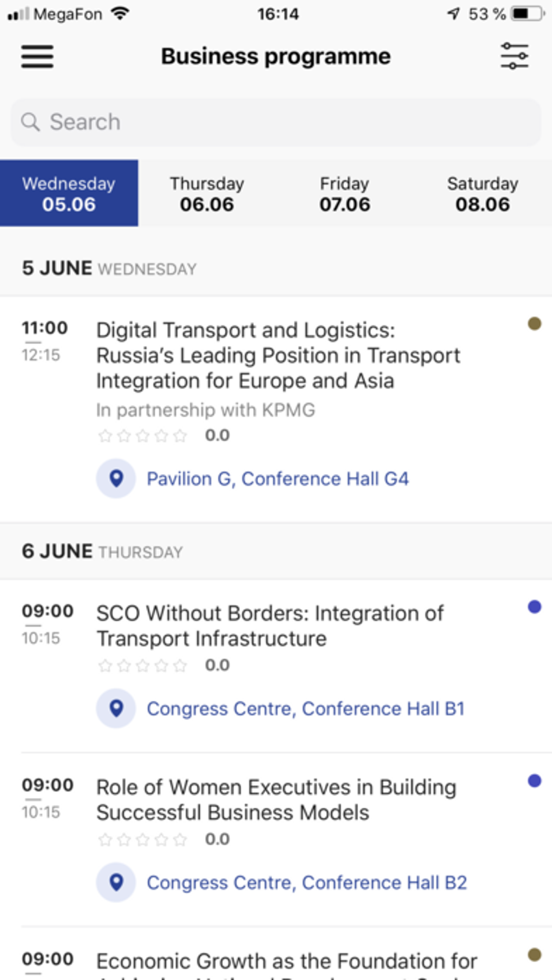Screen dimensions: 552x980
Task: Tap the search magnifier icon
Action: (30, 122)
